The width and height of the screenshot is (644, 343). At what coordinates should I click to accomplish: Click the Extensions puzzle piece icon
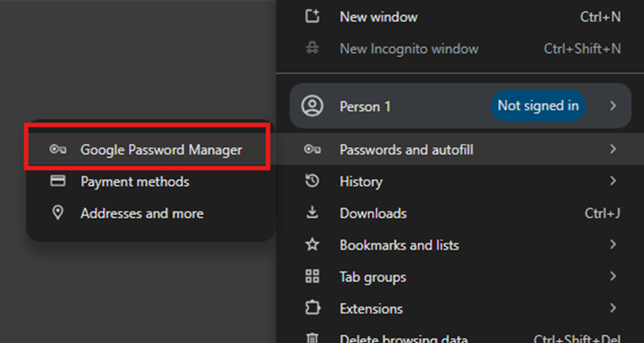click(312, 308)
